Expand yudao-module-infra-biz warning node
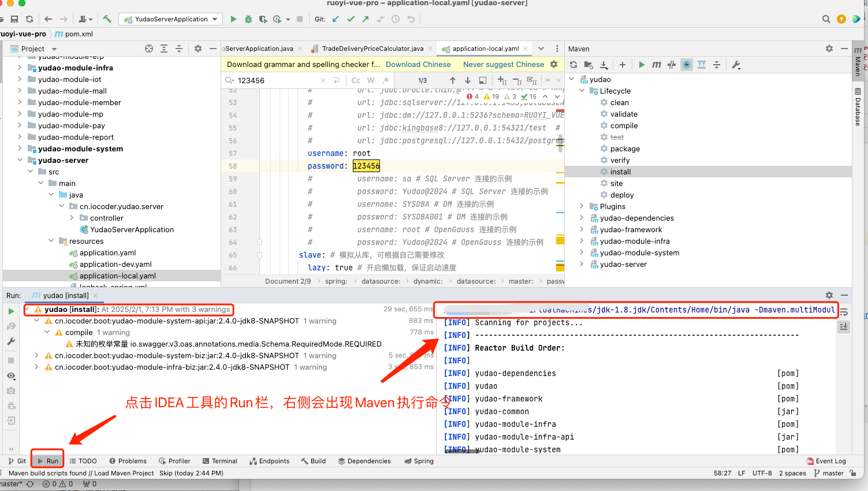 point(37,367)
